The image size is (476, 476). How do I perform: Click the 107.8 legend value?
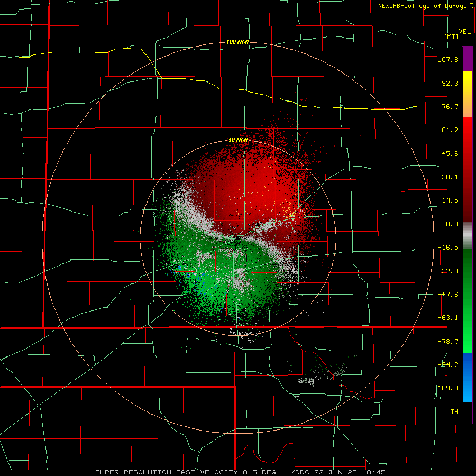448,59
